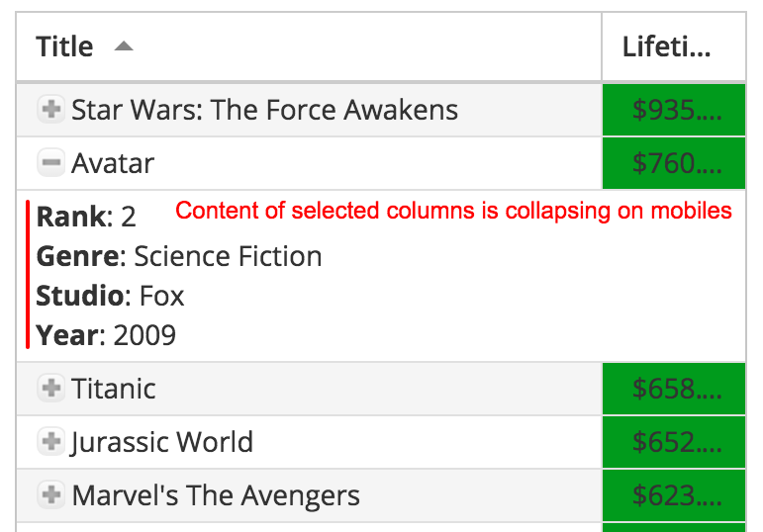Select the Star Wars: The Force Awakens title text
Viewport: 763px width, 532px height.
pyautogui.click(x=264, y=110)
